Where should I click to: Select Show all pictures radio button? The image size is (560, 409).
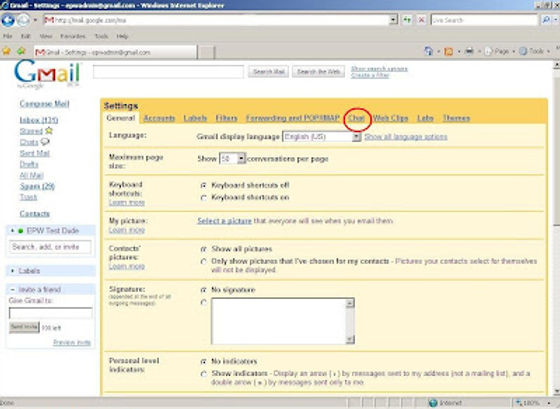point(204,249)
